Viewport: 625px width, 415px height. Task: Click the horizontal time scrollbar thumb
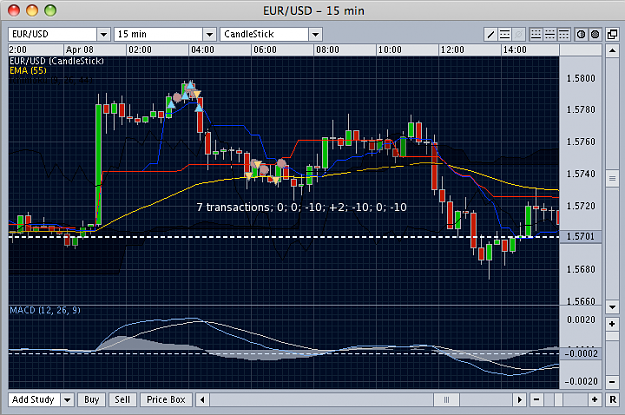pos(446,399)
